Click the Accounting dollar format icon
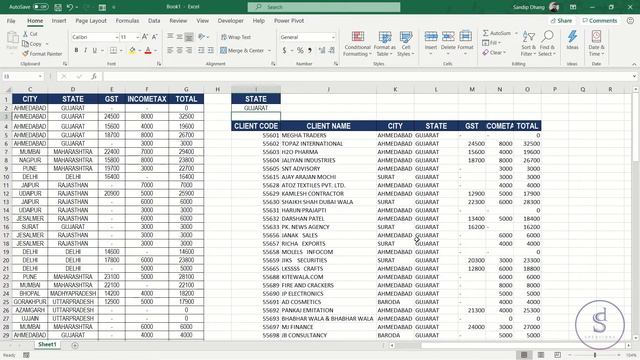Screen dimensions: 640x360 point(284,50)
